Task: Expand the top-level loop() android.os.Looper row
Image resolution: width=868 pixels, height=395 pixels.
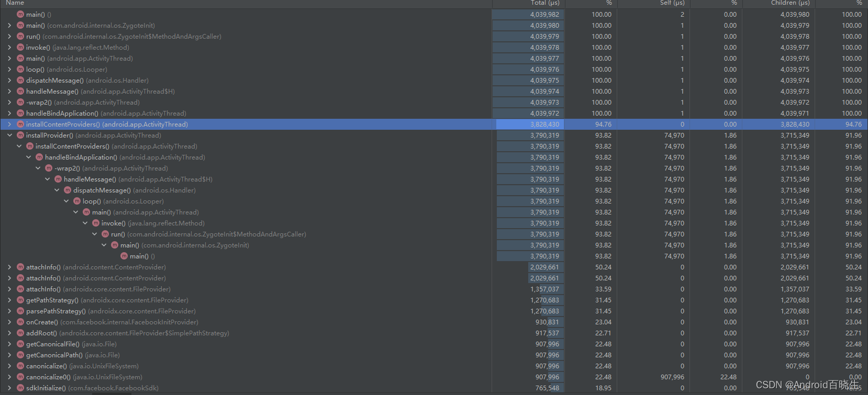Action: pyautogui.click(x=9, y=69)
